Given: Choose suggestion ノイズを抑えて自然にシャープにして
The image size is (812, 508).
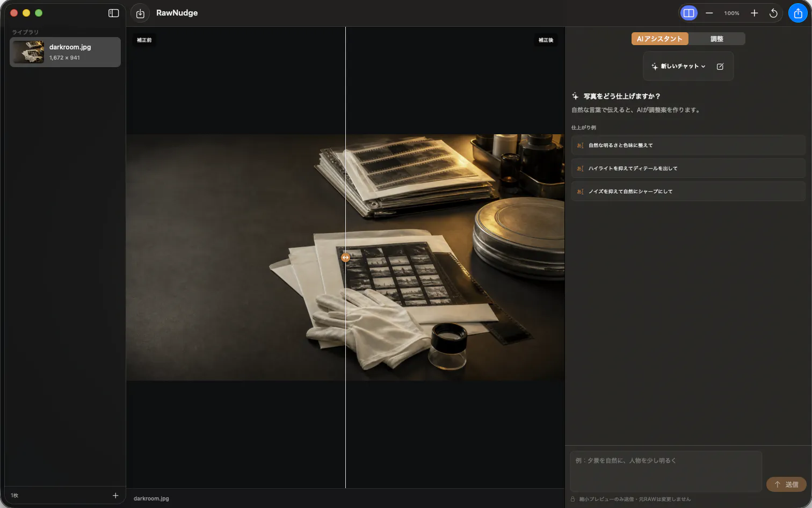Looking at the screenshot, I should (x=688, y=191).
